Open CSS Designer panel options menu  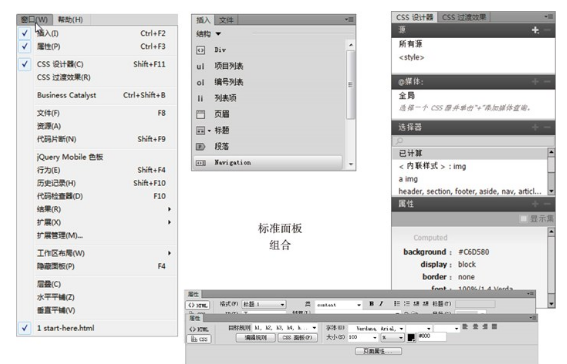(549, 17)
